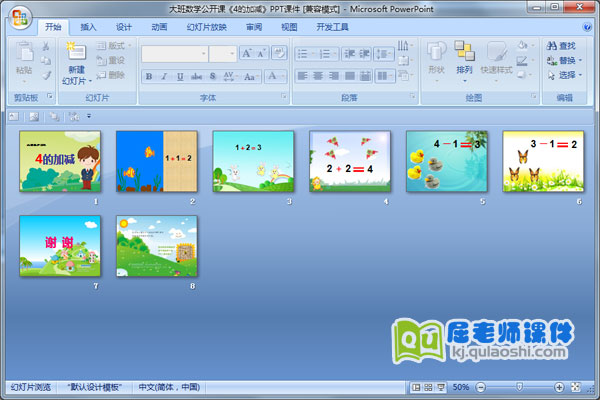The image size is (600, 400).
Task: Click the Quick Styles icon
Action: [496, 51]
